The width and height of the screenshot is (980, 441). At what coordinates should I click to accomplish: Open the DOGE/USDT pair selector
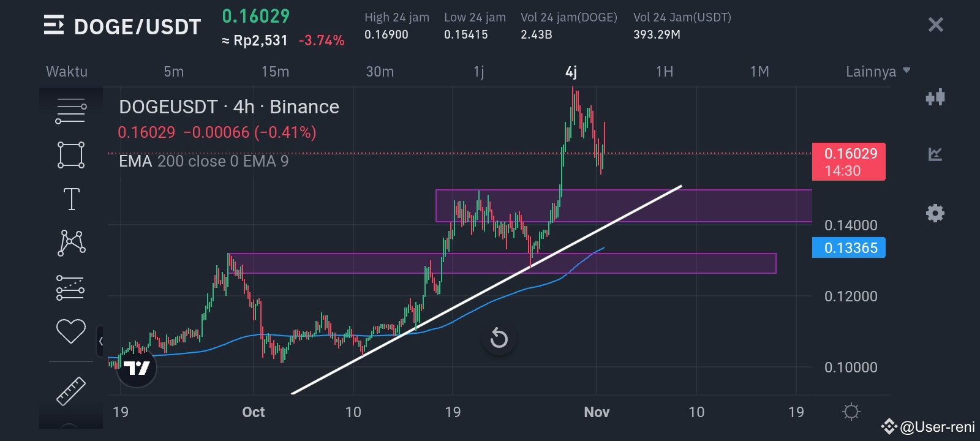tap(137, 26)
